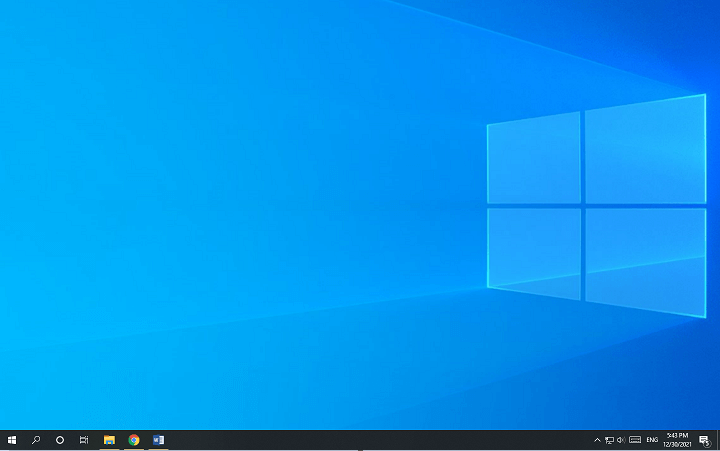Show hidden system tray icons
The width and height of the screenshot is (720, 451).
597,440
